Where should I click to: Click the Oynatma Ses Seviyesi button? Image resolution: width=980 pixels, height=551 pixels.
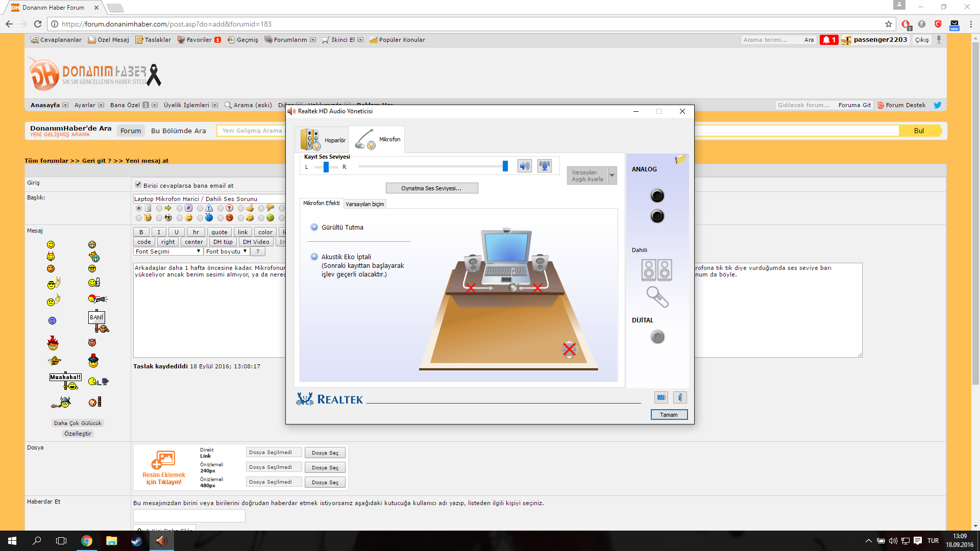(x=431, y=188)
